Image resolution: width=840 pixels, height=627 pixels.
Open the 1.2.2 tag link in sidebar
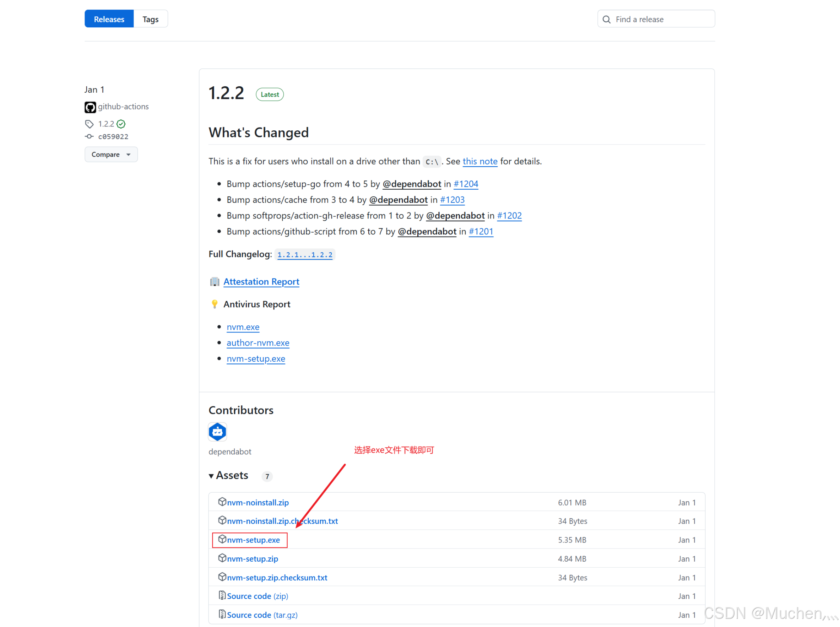tap(106, 124)
